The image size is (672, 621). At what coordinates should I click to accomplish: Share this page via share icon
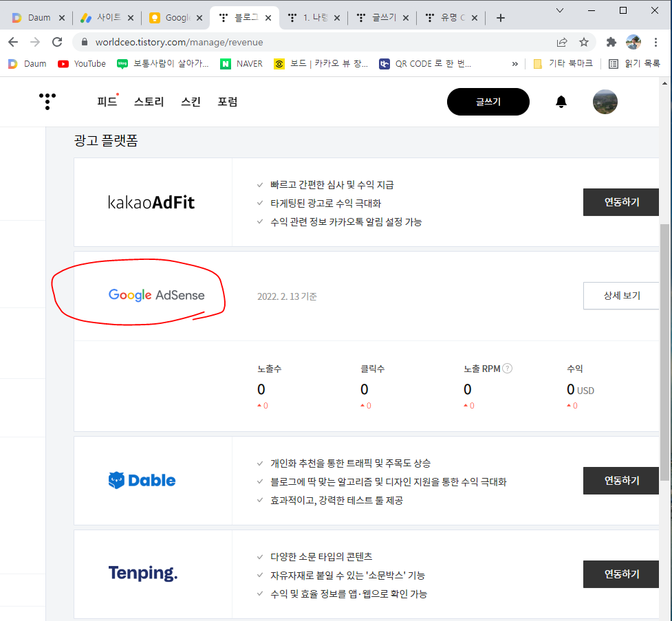point(562,42)
